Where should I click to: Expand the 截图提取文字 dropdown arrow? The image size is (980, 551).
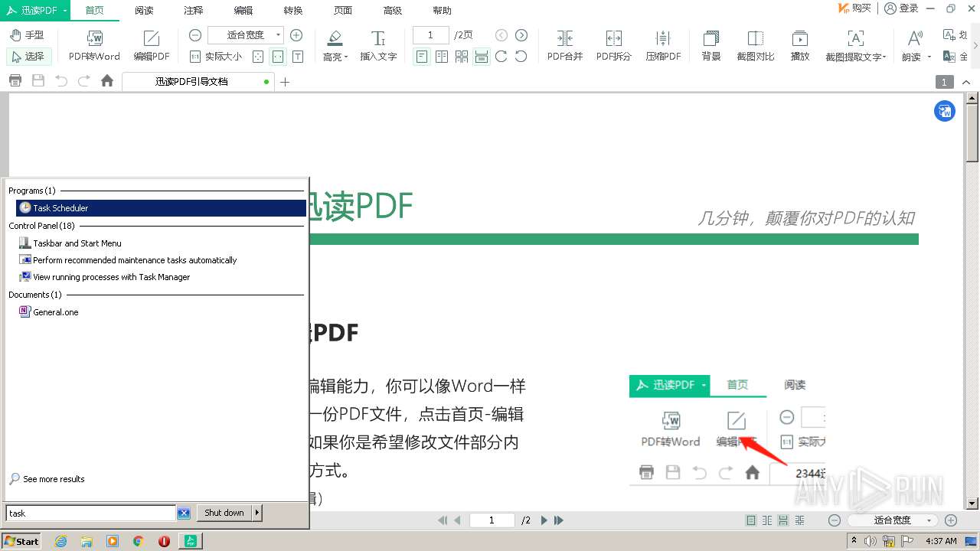coord(884,57)
